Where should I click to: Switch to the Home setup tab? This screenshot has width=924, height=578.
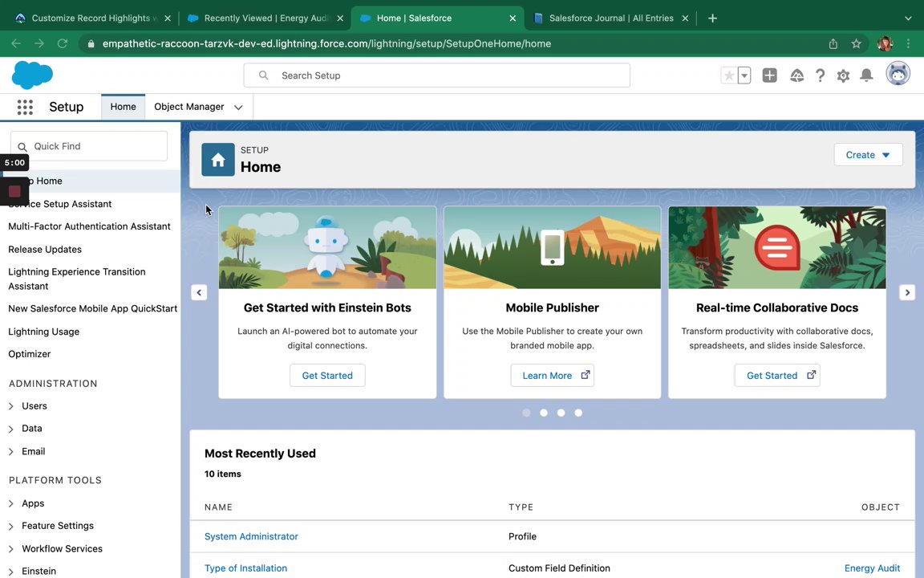tap(124, 107)
